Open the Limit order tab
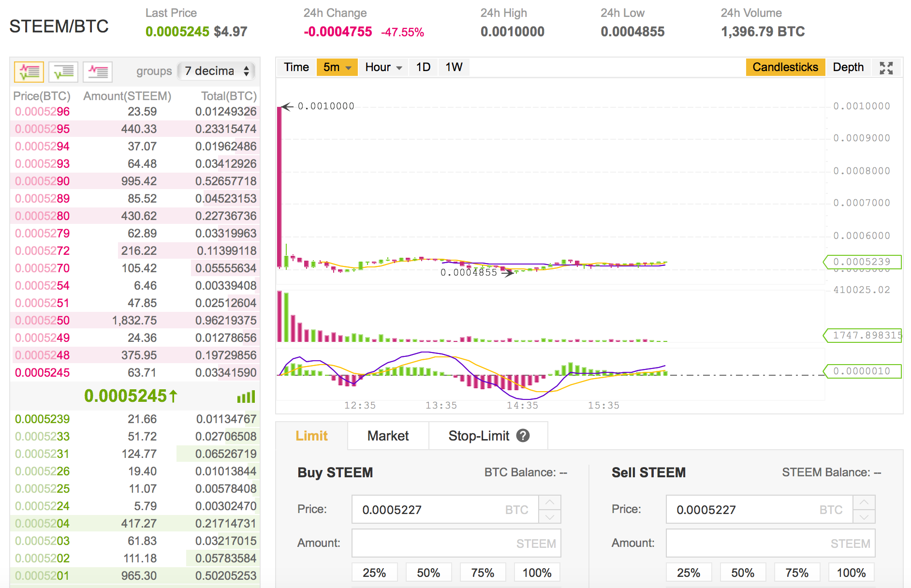The image size is (911, 588). 312,436
